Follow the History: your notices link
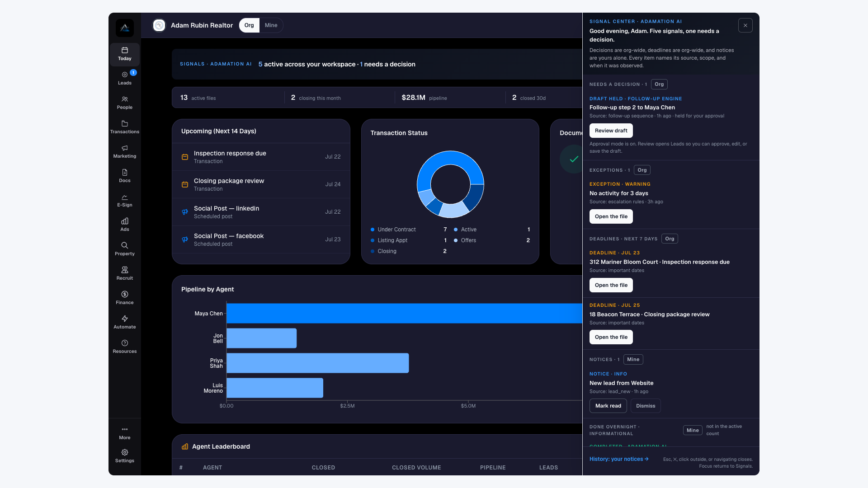868x488 pixels. (619, 459)
